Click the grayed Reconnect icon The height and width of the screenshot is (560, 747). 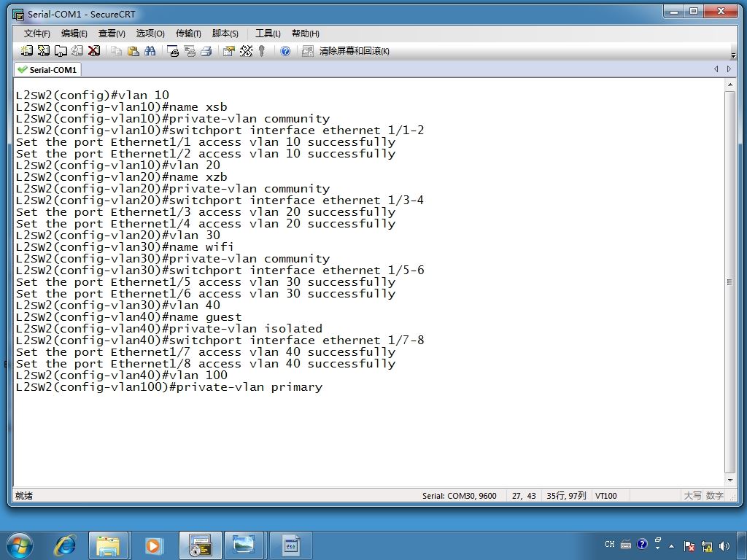click(x=77, y=50)
